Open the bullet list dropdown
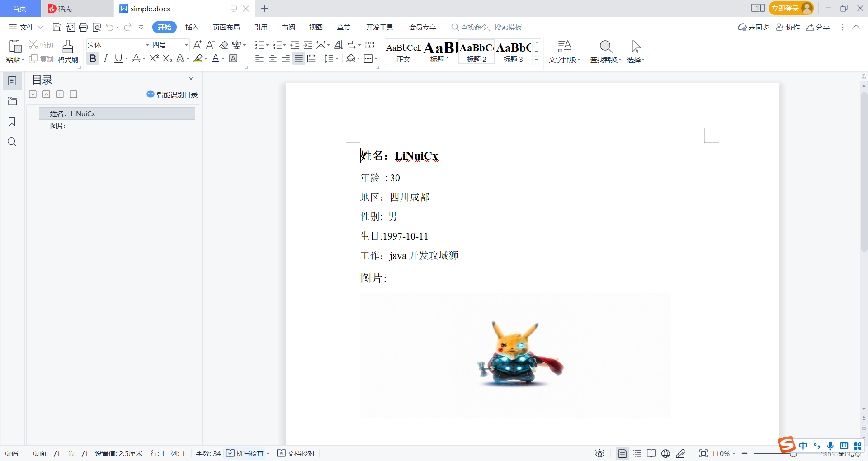 [267, 45]
